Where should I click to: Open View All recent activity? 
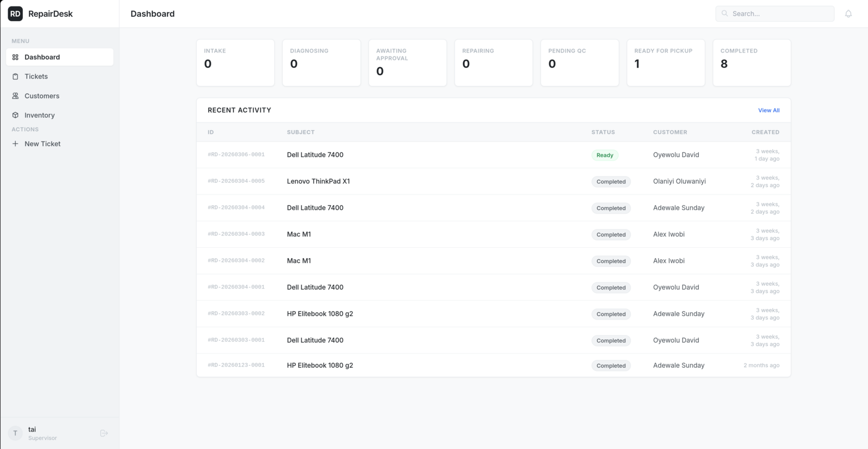click(x=769, y=110)
